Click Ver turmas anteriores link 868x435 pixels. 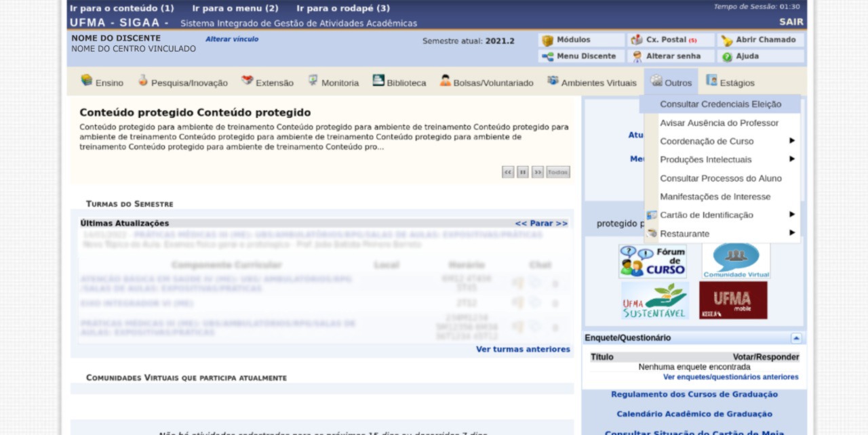(522, 350)
